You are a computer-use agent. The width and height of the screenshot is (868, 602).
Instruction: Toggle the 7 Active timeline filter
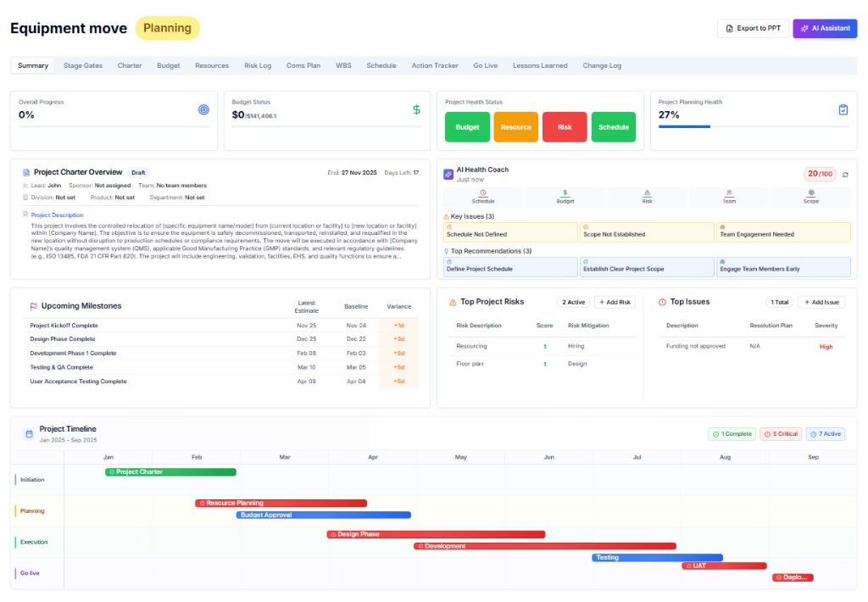point(826,433)
